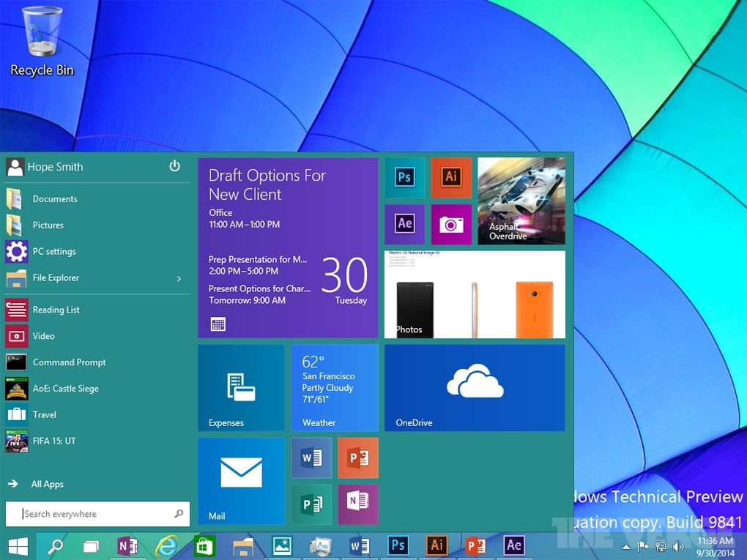Open the OneDrive cloud tile
This screenshot has width=747, height=560.
pos(474,387)
